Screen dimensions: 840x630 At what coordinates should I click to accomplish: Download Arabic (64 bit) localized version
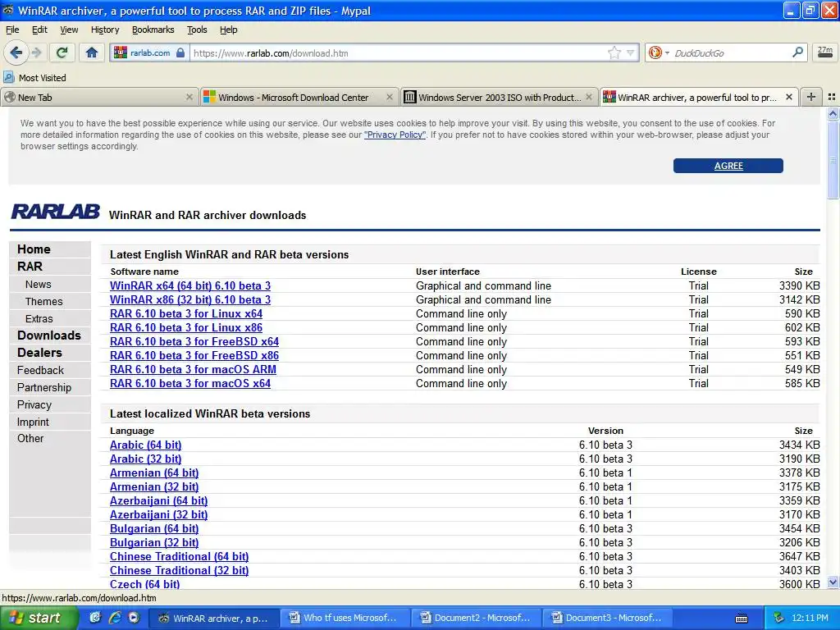(x=145, y=445)
